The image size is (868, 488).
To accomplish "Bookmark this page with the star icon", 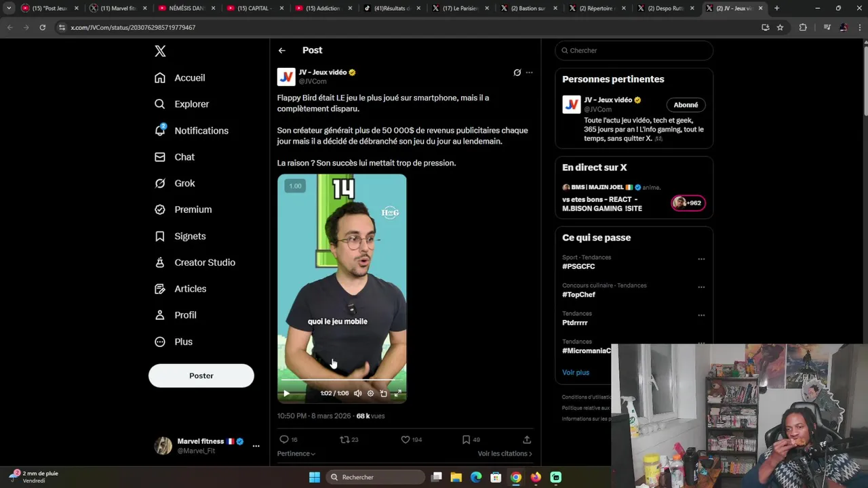I will pos(780,27).
